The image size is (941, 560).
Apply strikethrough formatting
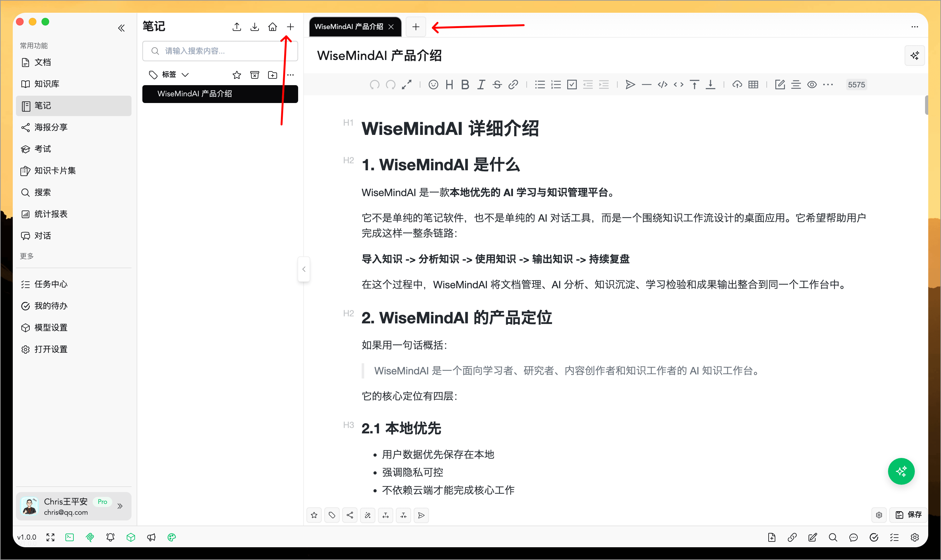tap(497, 85)
